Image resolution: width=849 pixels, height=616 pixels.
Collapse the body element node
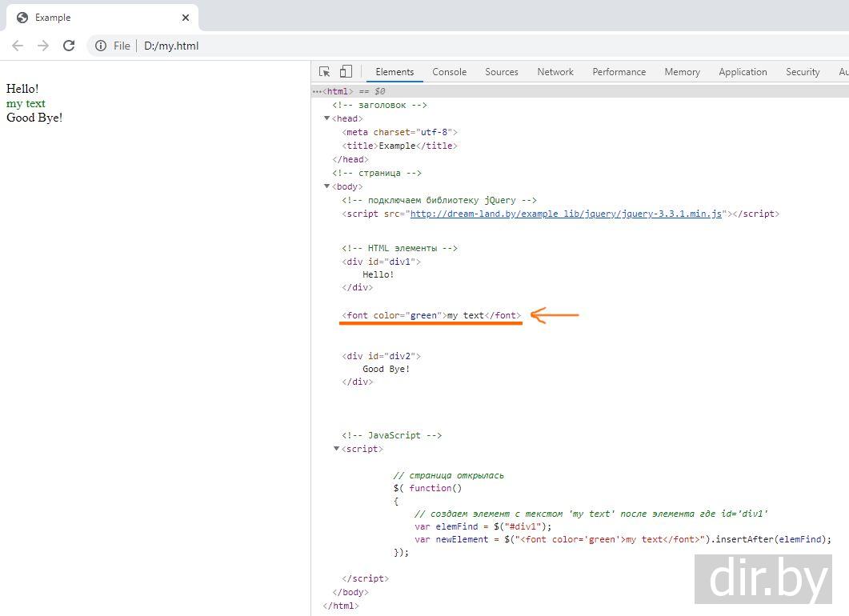click(327, 186)
